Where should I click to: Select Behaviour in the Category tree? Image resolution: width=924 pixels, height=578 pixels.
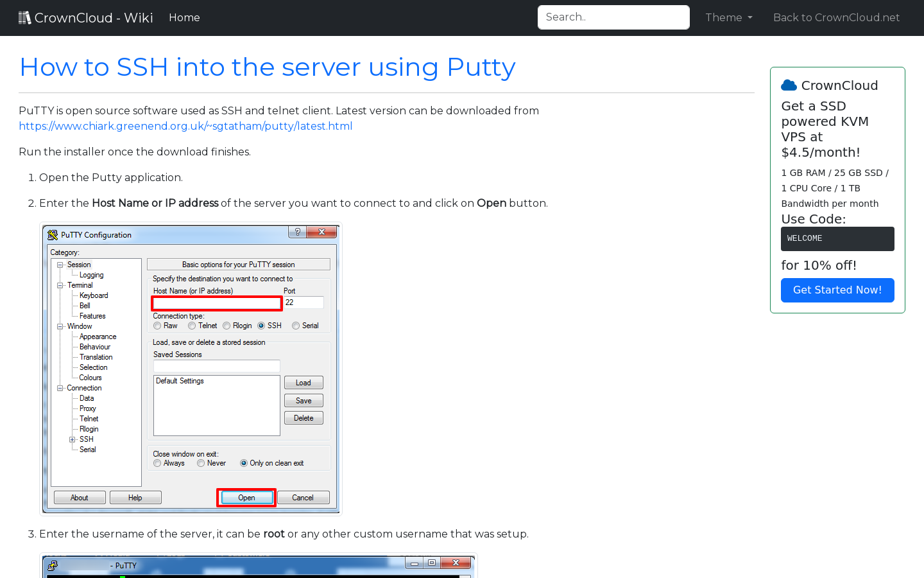click(95, 347)
